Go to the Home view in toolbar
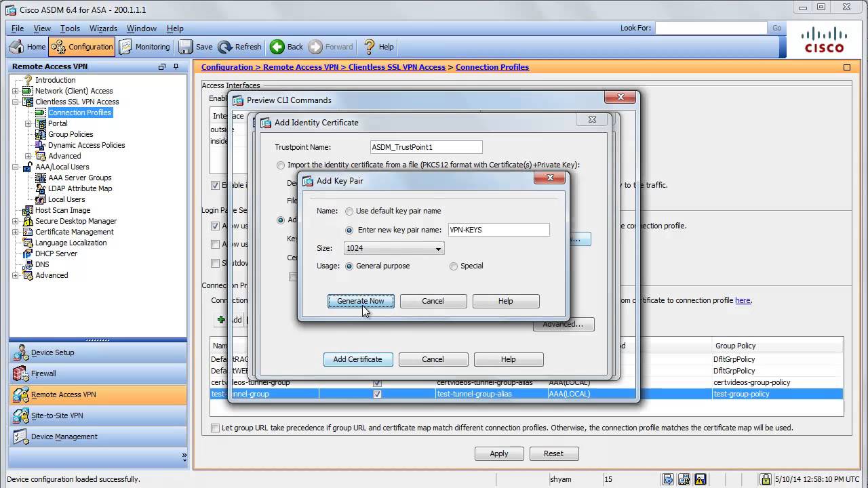The width and height of the screenshot is (868, 488). 28,47
